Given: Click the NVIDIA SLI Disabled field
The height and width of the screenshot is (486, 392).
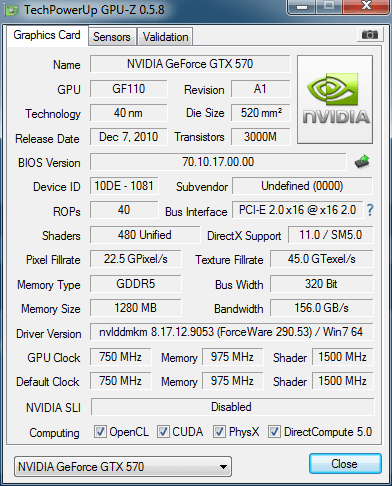Looking at the screenshot, I should 232,407.
